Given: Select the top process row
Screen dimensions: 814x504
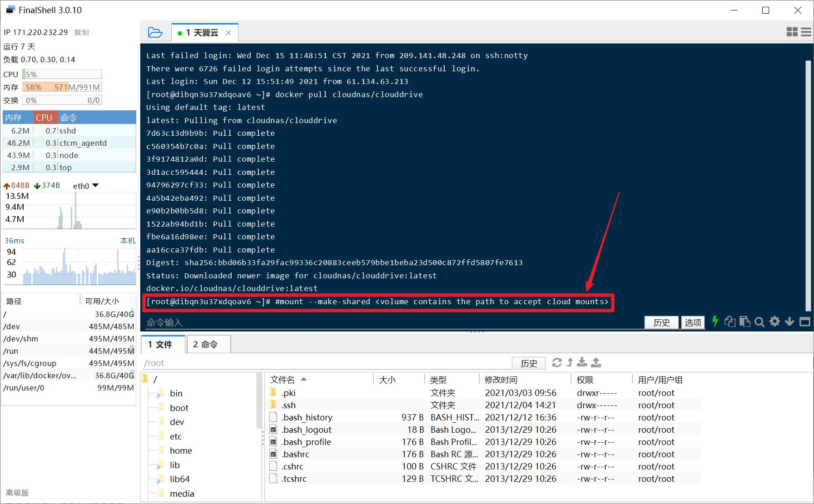Looking at the screenshot, I should coord(69,168).
